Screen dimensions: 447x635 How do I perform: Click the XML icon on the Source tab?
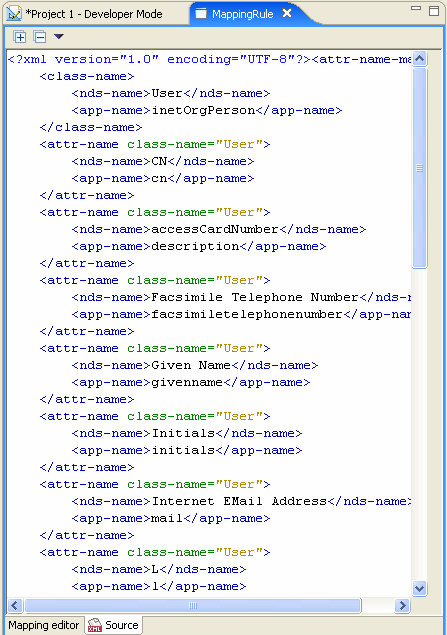click(94, 625)
